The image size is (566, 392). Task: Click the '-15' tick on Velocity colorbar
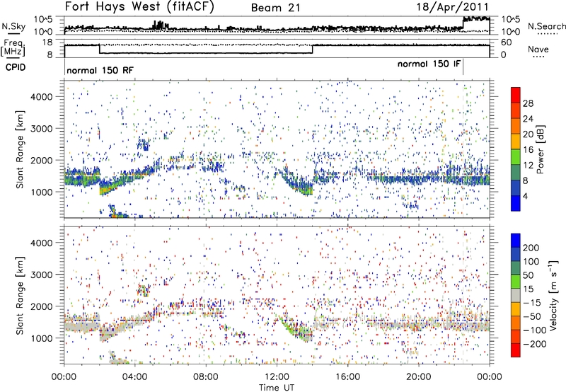click(x=532, y=302)
